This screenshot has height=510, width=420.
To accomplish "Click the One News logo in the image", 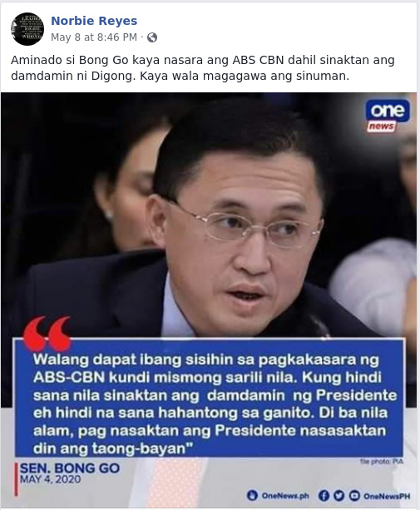I will [388, 116].
